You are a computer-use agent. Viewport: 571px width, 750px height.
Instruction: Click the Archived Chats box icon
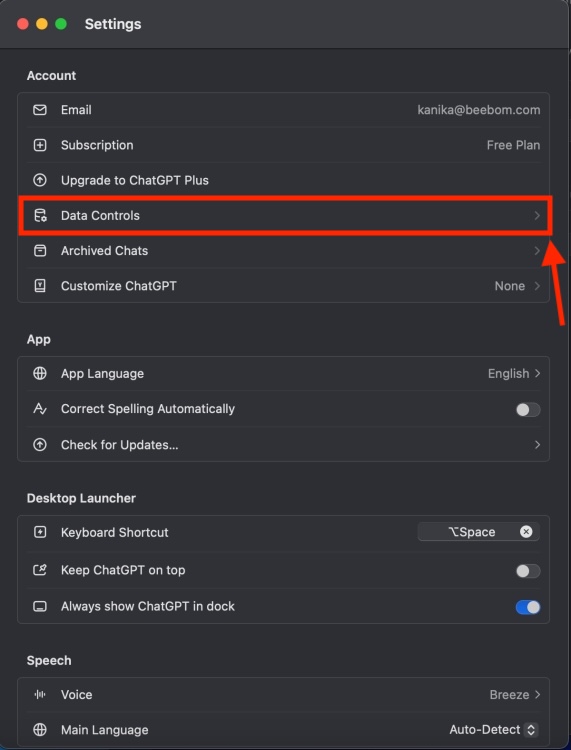pyautogui.click(x=40, y=251)
